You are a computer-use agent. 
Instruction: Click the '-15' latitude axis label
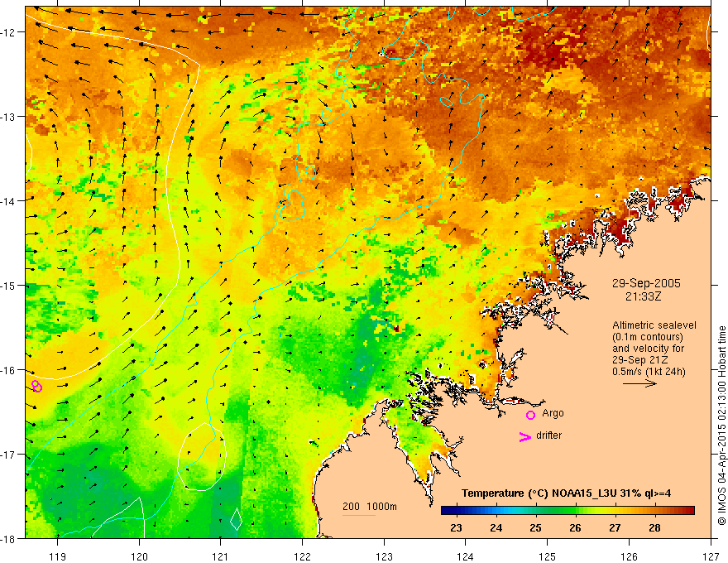[x=9, y=285]
